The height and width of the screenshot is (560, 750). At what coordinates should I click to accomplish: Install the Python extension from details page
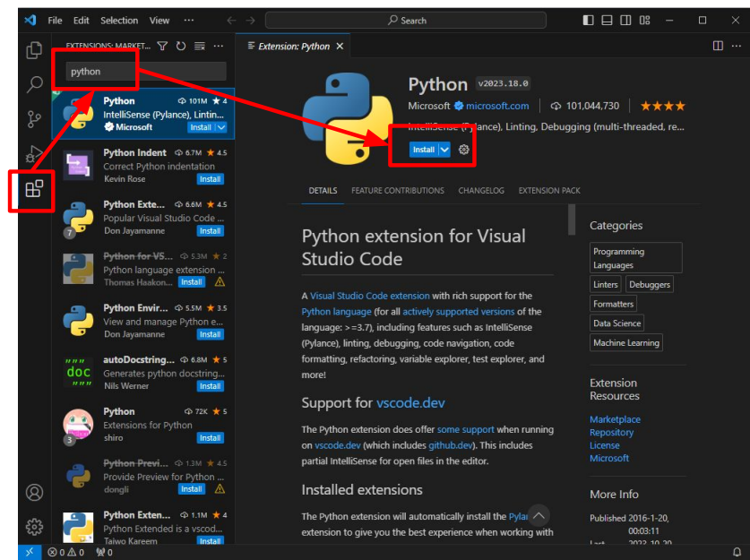[x=423, y=150]
